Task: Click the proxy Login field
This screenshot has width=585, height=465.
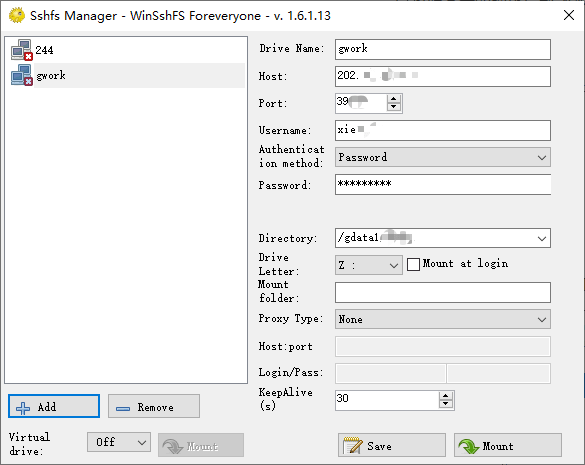Action: point(391,373)
